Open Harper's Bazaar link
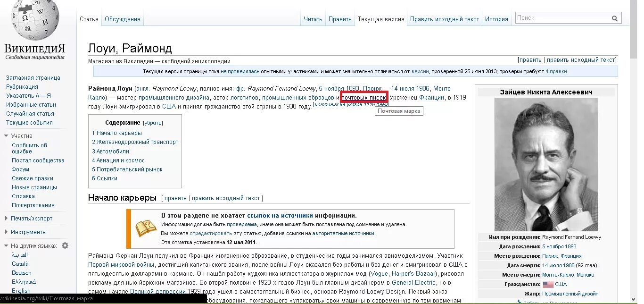The image size is (644, 304). (x=414, y=274)
